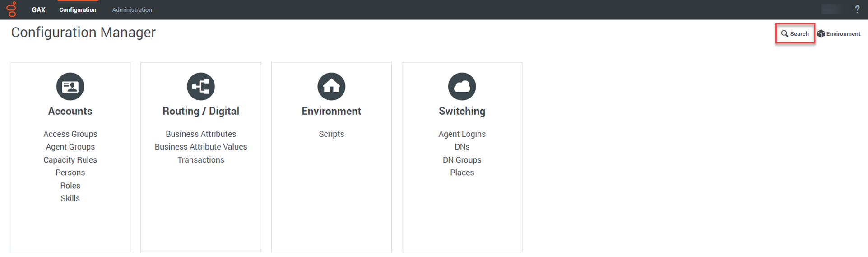Open Agent Logins under Switching
868x257 pixels.
point(462,134)
